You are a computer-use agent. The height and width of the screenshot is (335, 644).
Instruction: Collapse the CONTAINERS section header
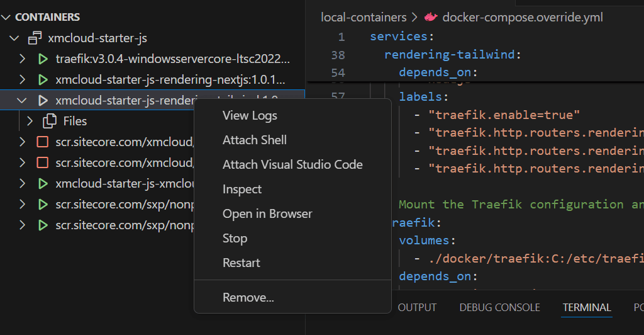7,17
